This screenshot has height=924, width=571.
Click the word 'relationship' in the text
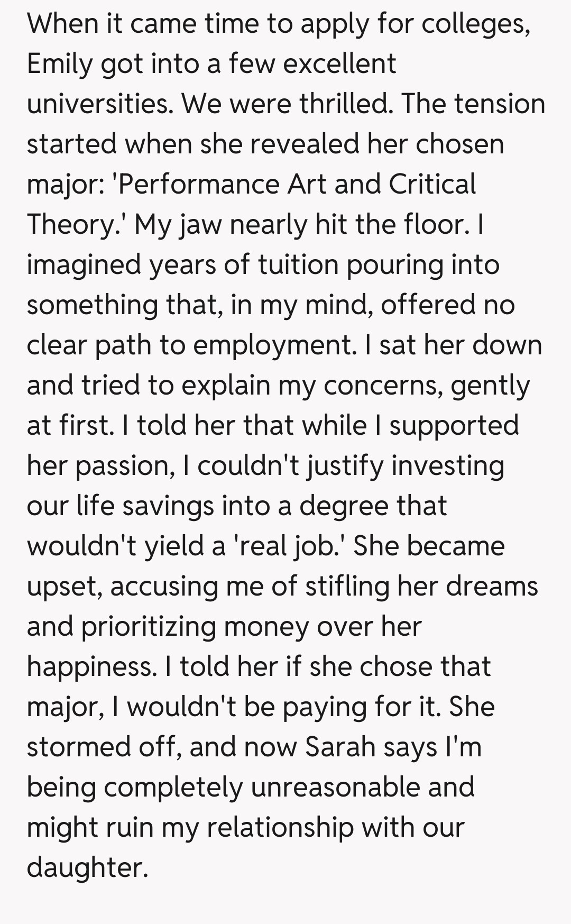point(280,827)
